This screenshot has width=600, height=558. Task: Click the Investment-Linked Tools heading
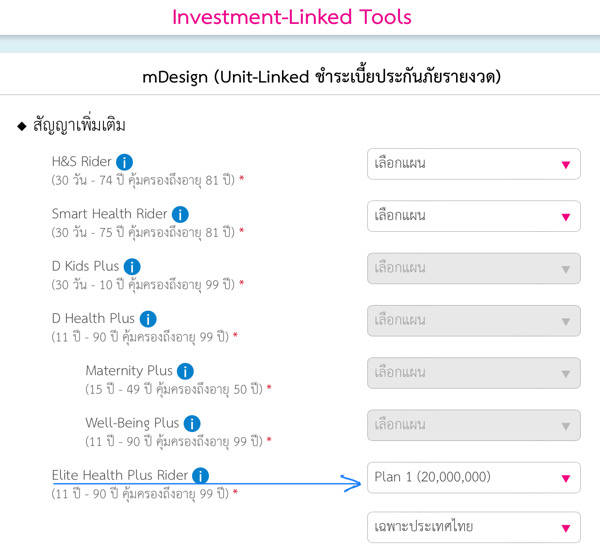tap(292, 17)
